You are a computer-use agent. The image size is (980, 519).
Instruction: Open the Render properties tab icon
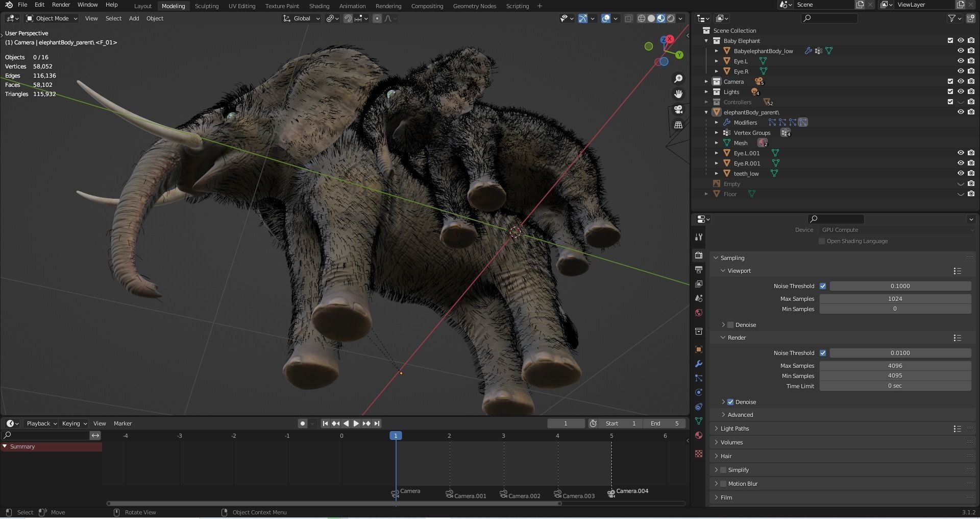click(x=699, y=255)
